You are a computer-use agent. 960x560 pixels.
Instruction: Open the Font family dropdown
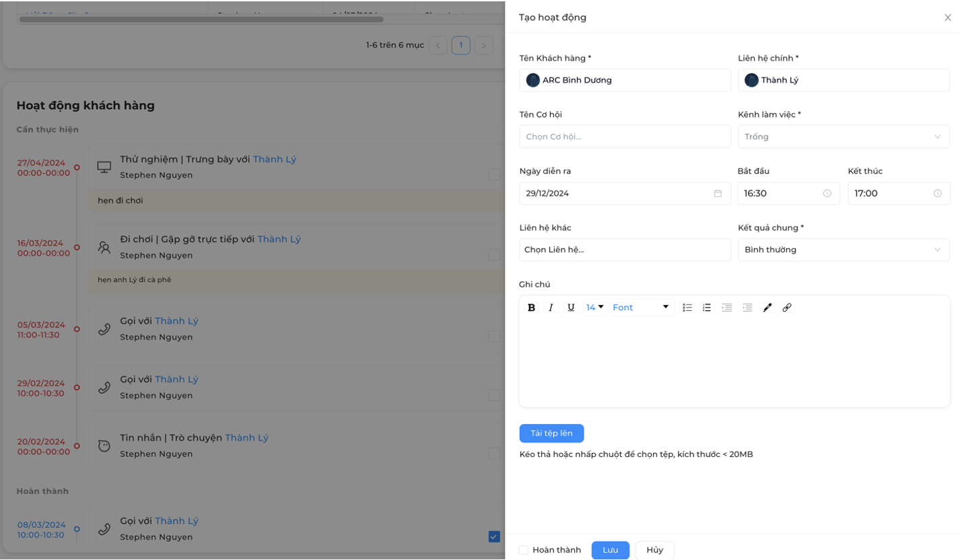coord(641,308)
